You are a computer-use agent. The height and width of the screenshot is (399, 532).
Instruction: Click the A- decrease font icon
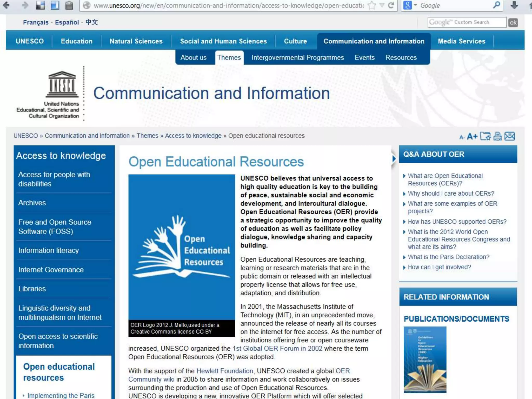462,137
